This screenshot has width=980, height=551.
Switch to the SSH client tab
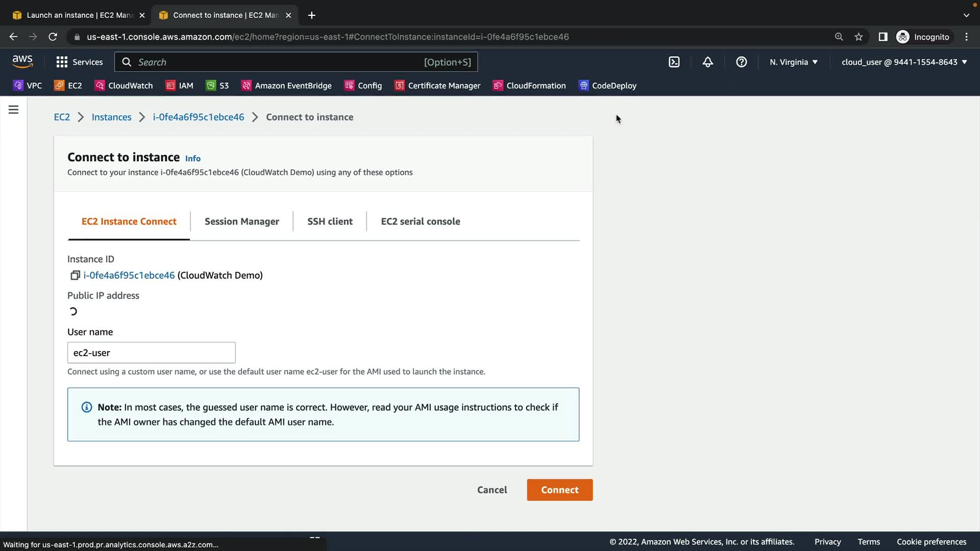click(x=330, y=221)
